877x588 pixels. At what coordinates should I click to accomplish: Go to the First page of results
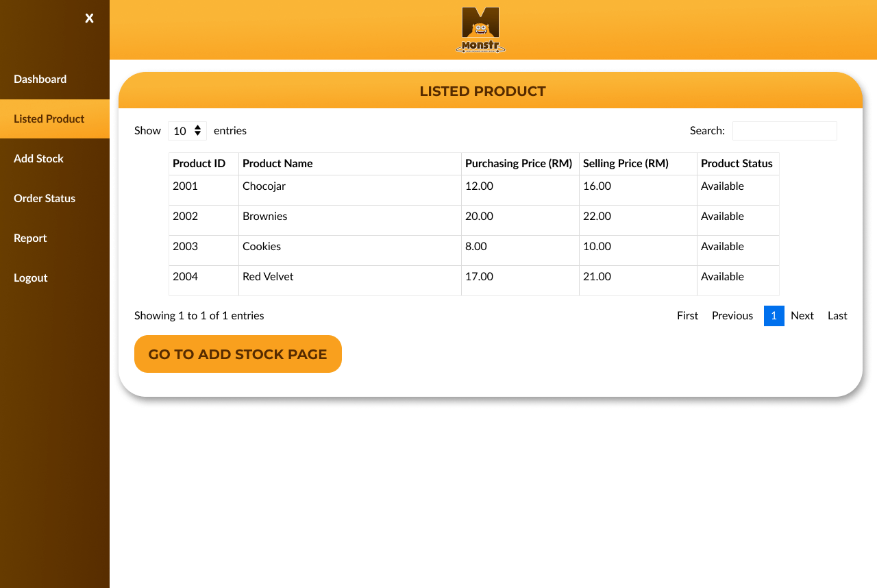tap(687, 315)
